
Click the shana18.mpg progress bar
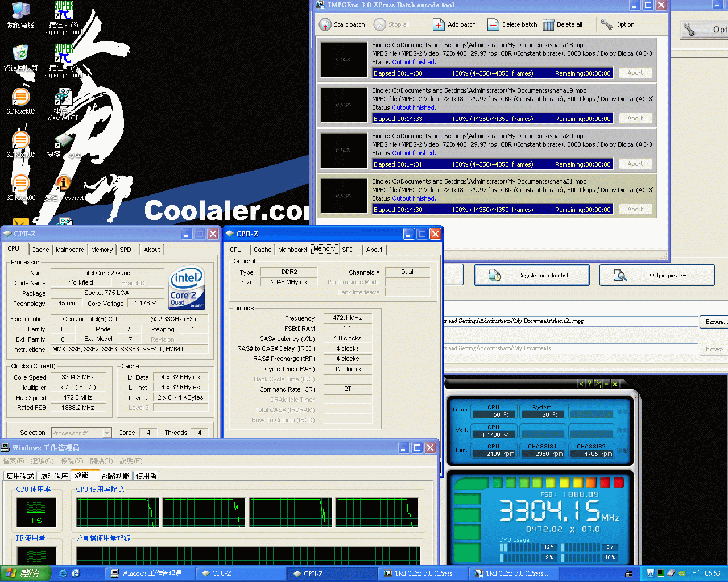(x=493, y=73)
